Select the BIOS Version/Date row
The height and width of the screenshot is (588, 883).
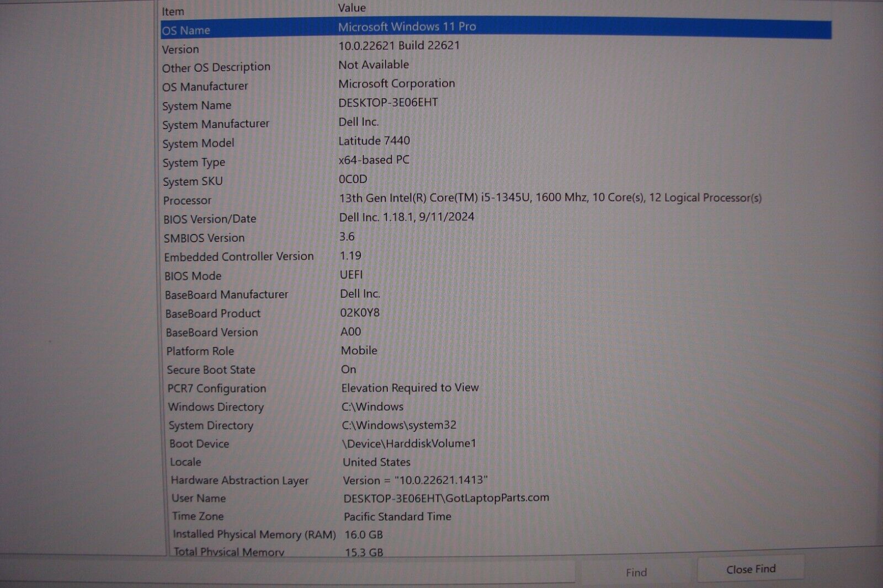click(x=210, y=219)
